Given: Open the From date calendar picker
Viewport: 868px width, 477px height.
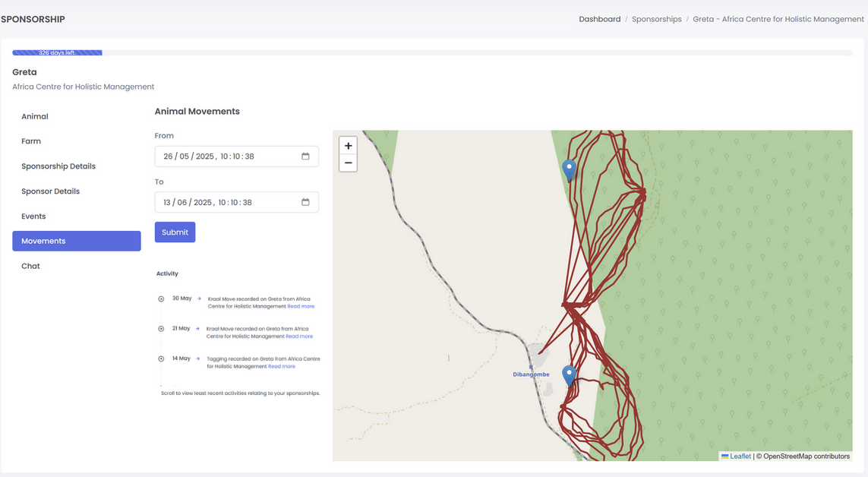Looking at the screenshot, I should point(305,156).
